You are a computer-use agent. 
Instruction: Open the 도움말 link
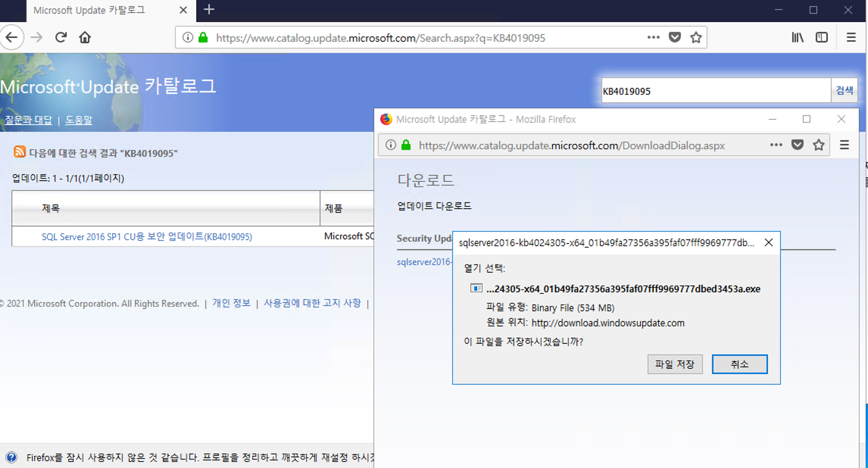(79, 120)
